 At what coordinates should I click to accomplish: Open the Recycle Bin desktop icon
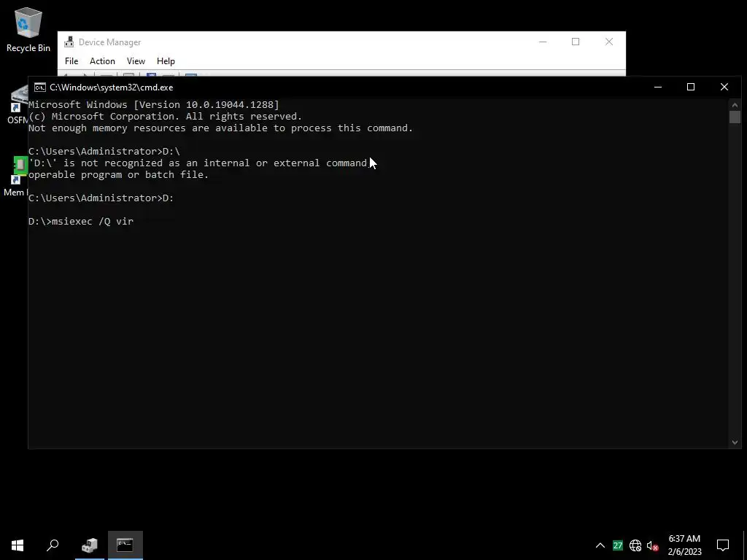pyautogui.click(x=28, y=29)
